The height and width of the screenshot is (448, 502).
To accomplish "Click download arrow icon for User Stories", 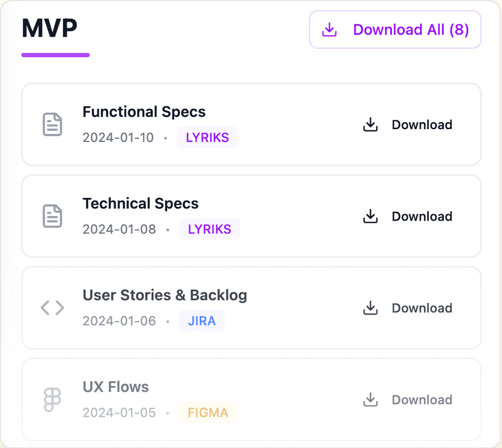I will 370,308.
